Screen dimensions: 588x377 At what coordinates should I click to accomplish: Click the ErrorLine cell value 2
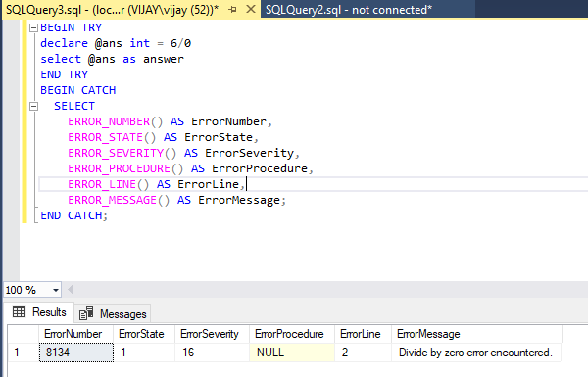click(x=363, y=353)
